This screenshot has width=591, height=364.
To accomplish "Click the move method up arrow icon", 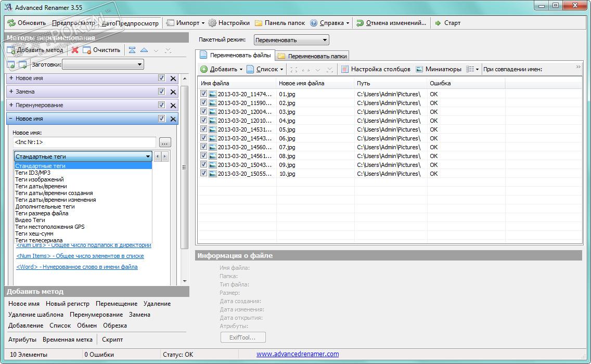I will pyautogui.click(x=144, y=50).
